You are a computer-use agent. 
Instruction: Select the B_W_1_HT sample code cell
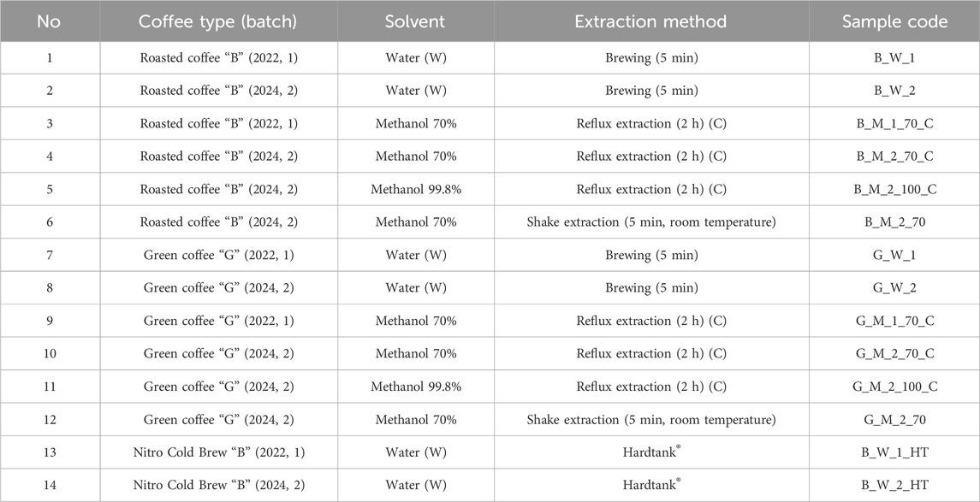point(894,452)
